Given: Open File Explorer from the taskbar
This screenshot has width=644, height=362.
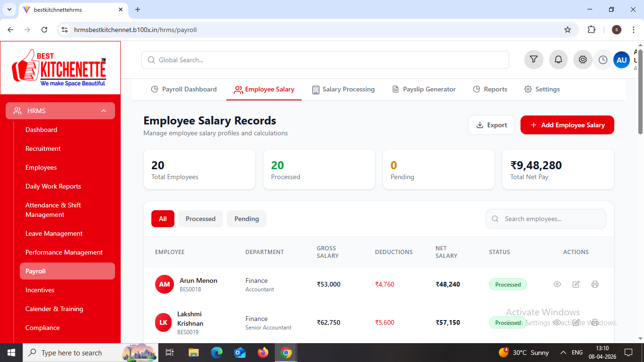Looking at the screenshot, I should (194, 353).
